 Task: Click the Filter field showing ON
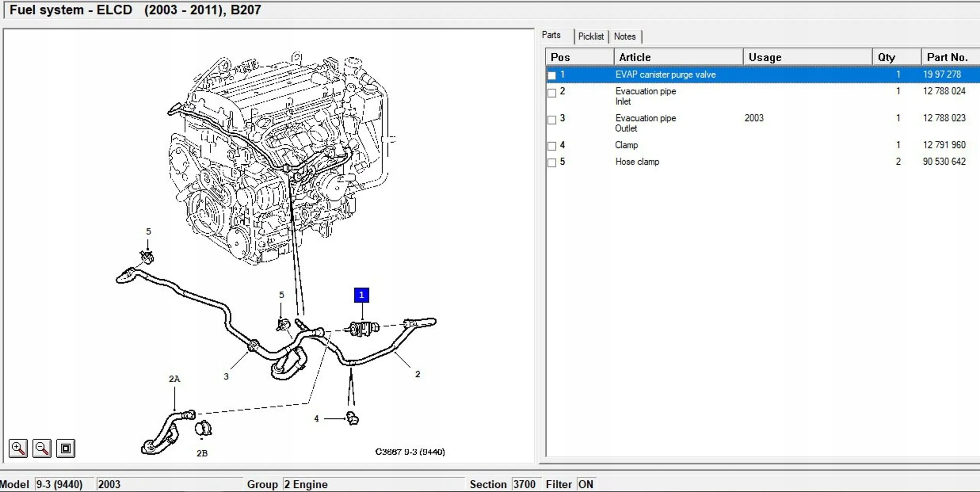point(586,485)
